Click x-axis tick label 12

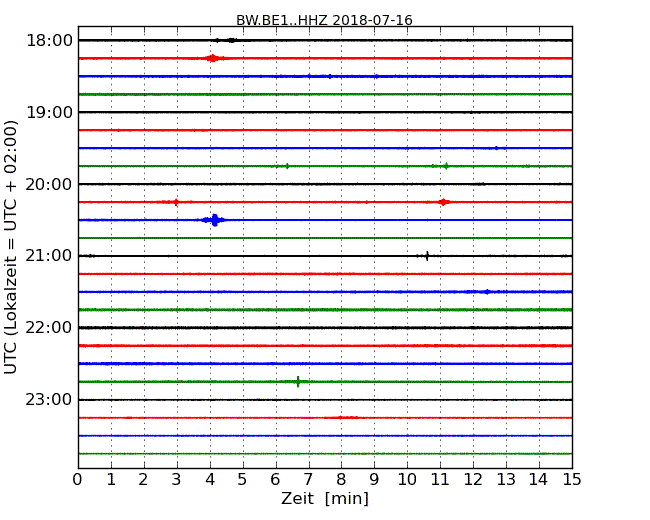click(x=473, y=480)
